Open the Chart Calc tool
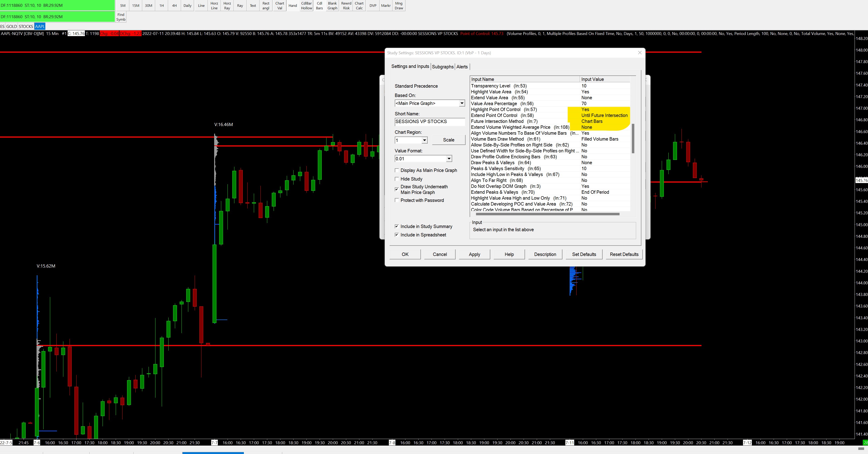868x454 pixels. pos(359,5)
